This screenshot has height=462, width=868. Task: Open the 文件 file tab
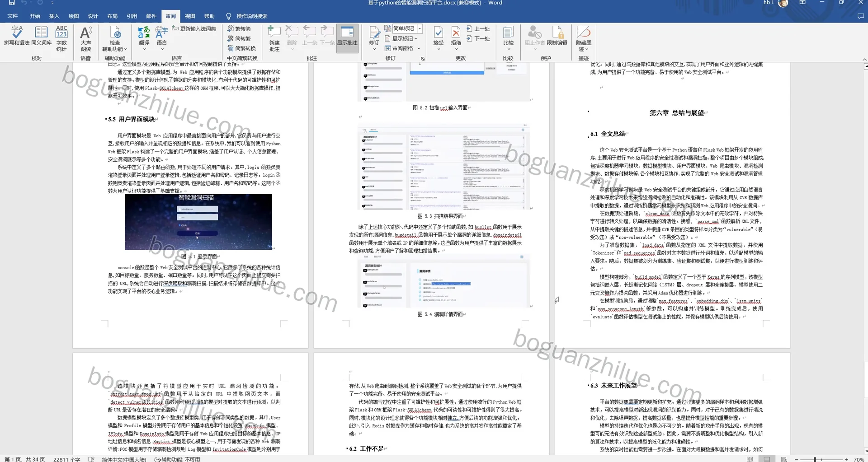click(13, 16)
